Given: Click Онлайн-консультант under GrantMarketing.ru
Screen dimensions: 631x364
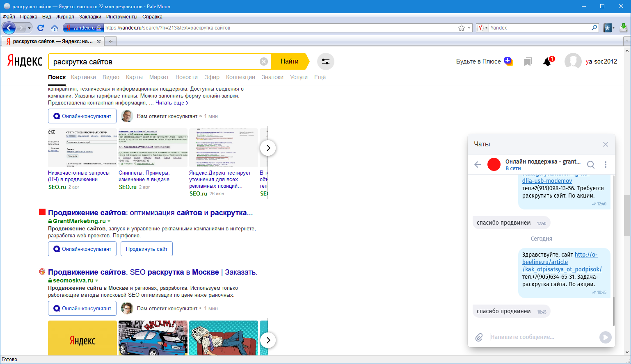Looking at the screenshot, I should pyautogui.click(x=82, y=249).
